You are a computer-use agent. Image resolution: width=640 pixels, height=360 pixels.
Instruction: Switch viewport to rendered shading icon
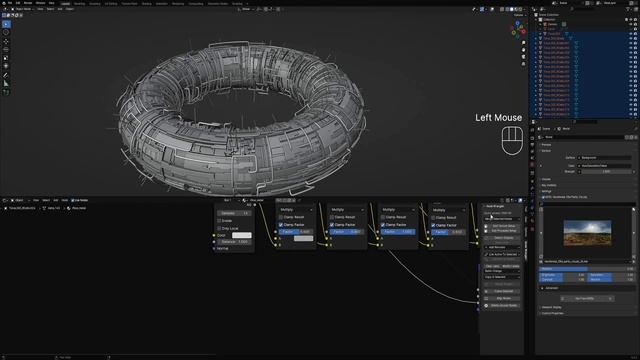point(520,9)
